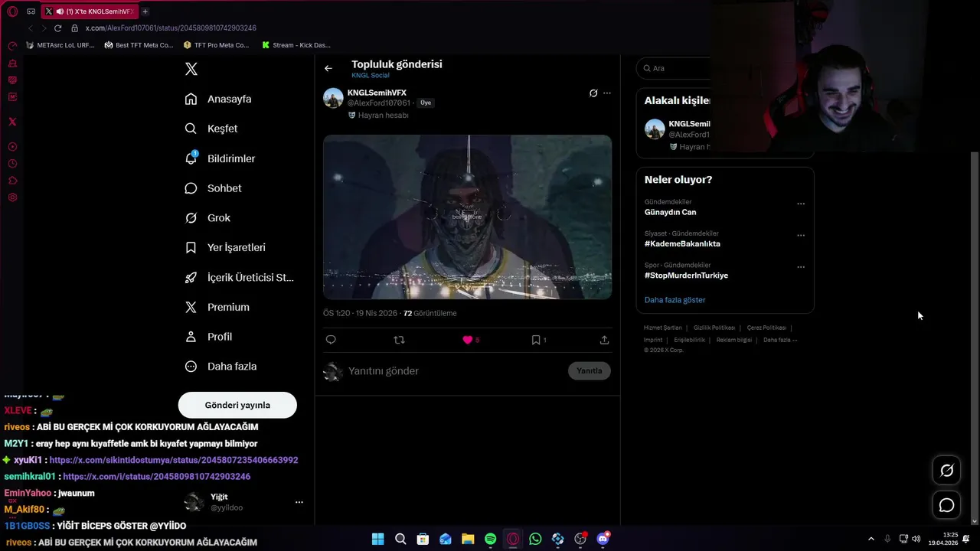Open GX Corner gamepad icon in tab bar
Viewport: 980px width, 551px height.
pyautogui.click(x=31, y=11)
